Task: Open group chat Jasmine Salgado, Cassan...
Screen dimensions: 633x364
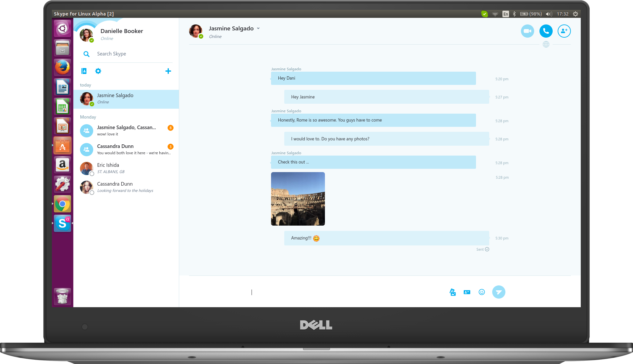Action: (x=126, y=131)
